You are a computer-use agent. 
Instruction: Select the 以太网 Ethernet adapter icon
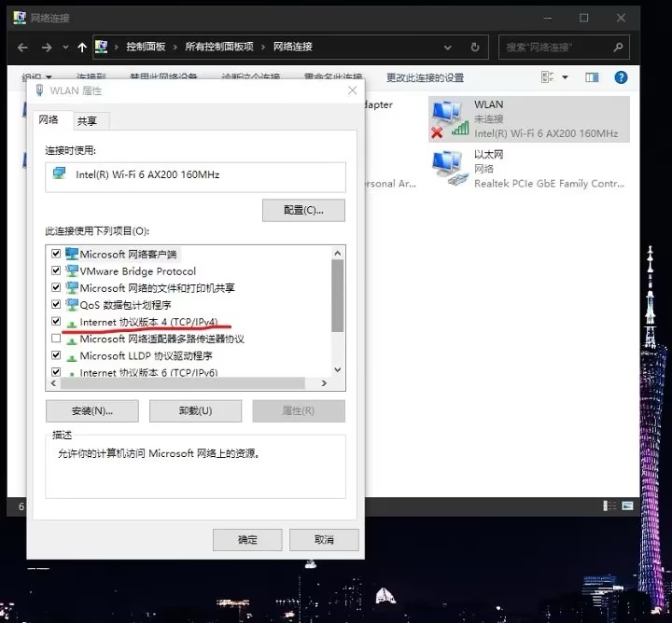click(449, 168)
